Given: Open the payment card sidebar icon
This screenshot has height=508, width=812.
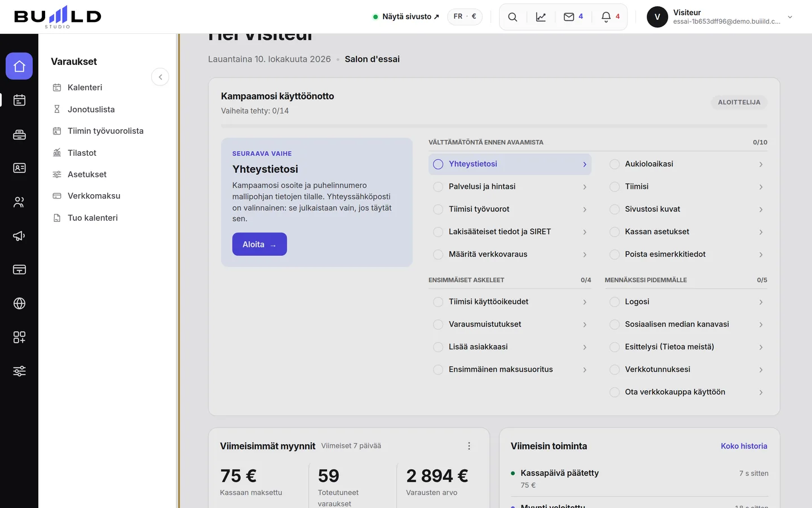Looking at the screenshot, I should (19, 270).
